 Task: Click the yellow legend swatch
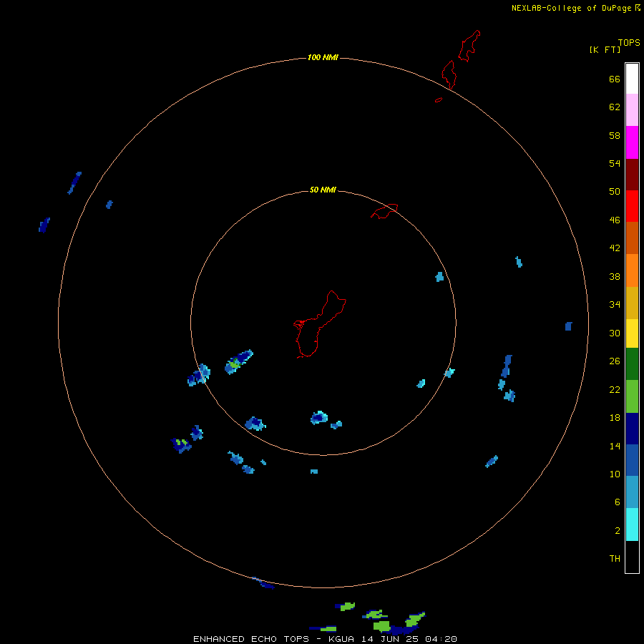[632, 333]
